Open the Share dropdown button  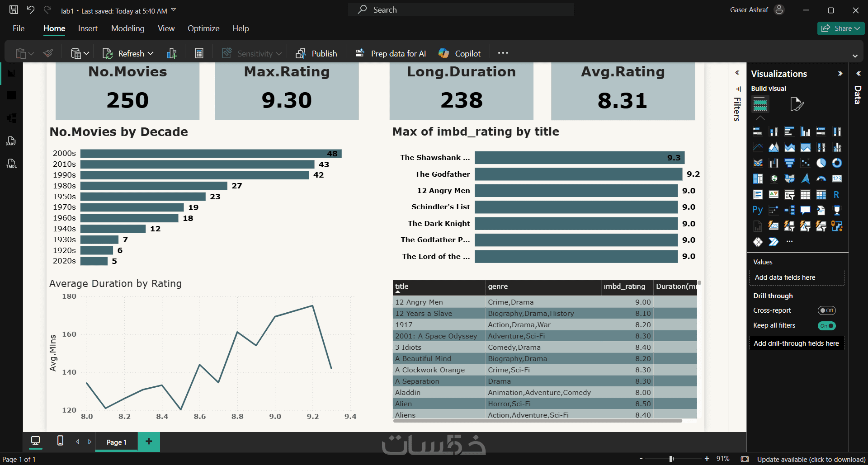click(x=841, y=28)
